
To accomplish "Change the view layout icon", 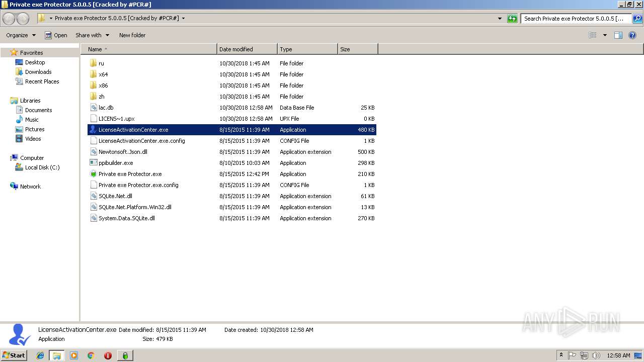I will 593,35.
